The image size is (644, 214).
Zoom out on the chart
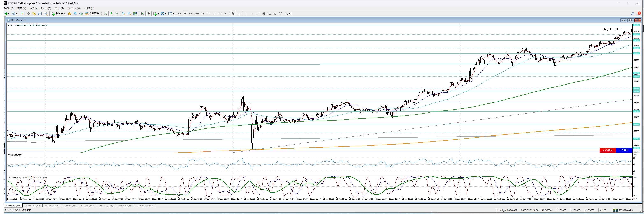129,14
